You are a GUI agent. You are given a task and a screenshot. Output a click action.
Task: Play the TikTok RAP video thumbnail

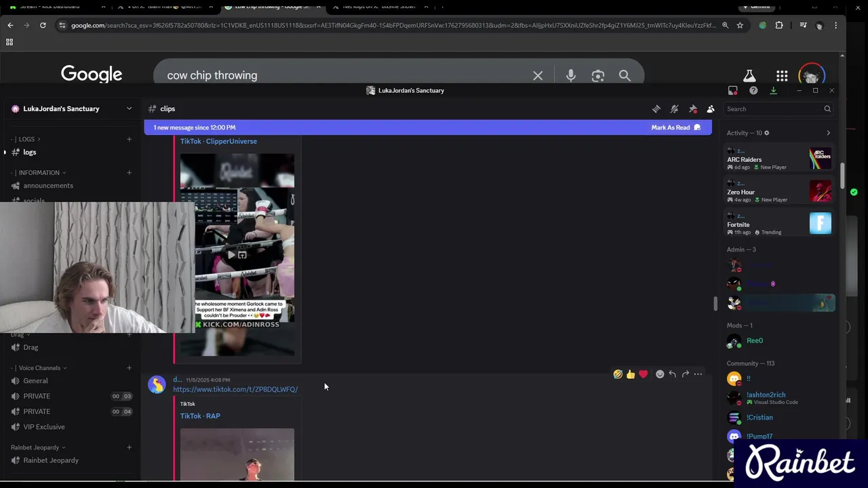click(237, 455)
